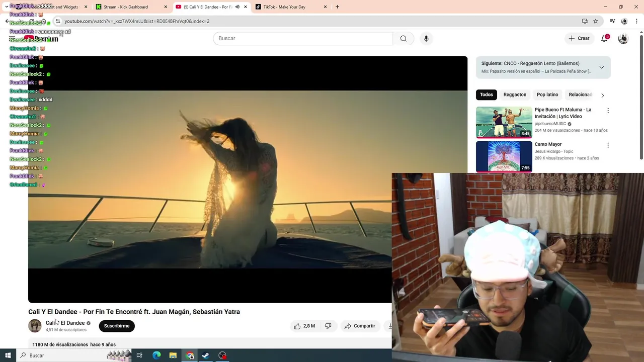Open a new browser tab
Image resolution: width=644 pixels, height=362 pixels.
point(337,7)
